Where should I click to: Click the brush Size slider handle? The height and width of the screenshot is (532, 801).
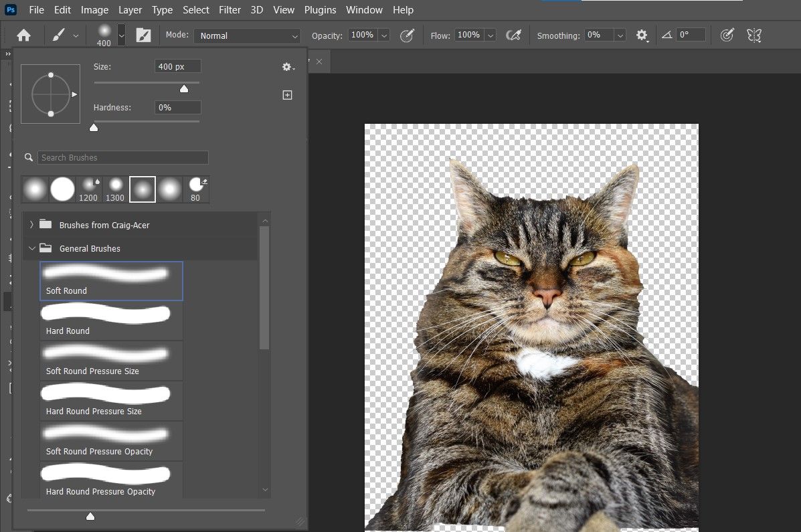[184, 89]
